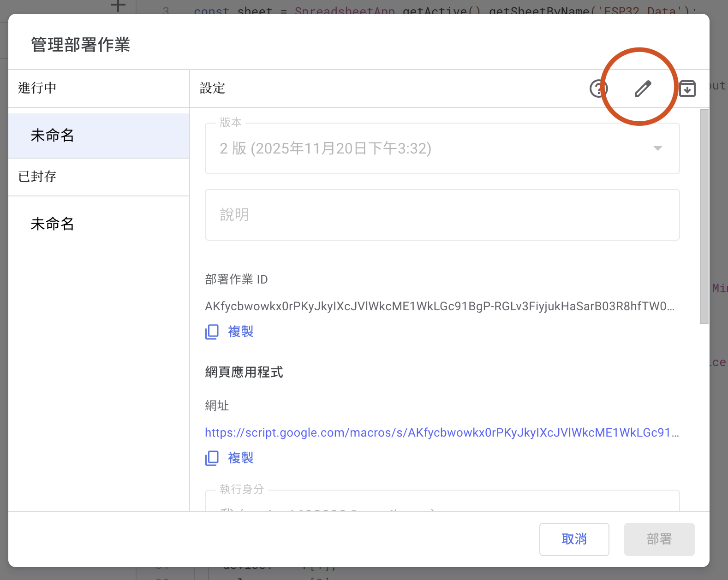Open the 執行身分 dropdown field

tap(442, 503)
